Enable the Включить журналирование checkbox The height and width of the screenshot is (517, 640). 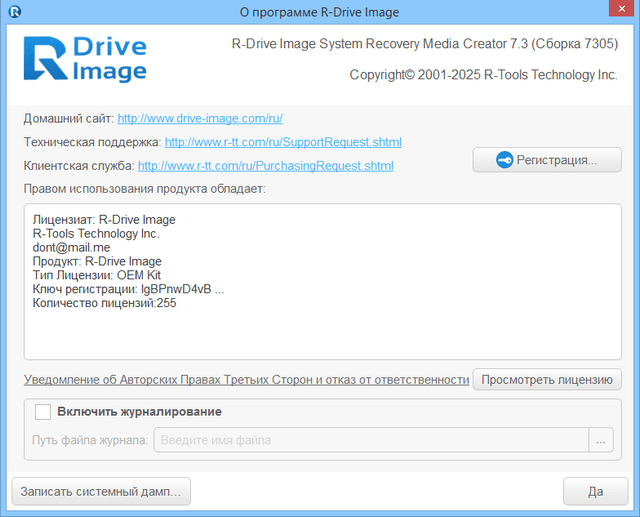[x=43, y=412]
